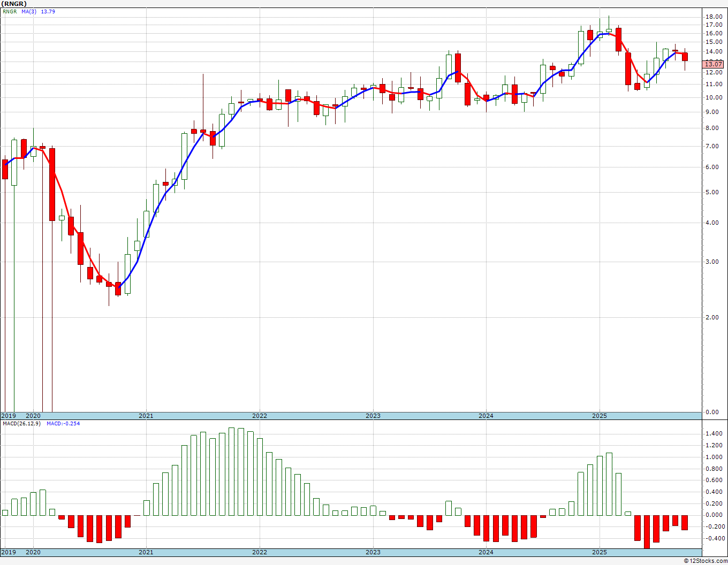Click the 13.07 current price tag
This screenshot has width=728, height=565.
tap(713, 64)
